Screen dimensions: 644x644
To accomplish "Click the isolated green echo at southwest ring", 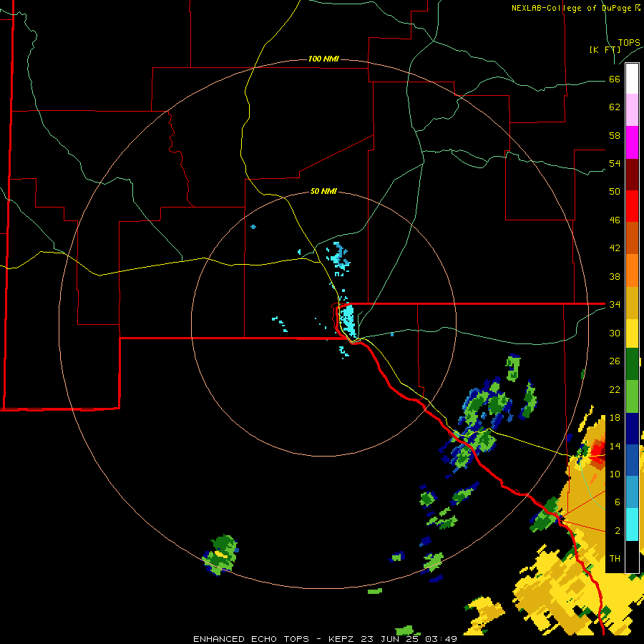I will coord(221,555).
